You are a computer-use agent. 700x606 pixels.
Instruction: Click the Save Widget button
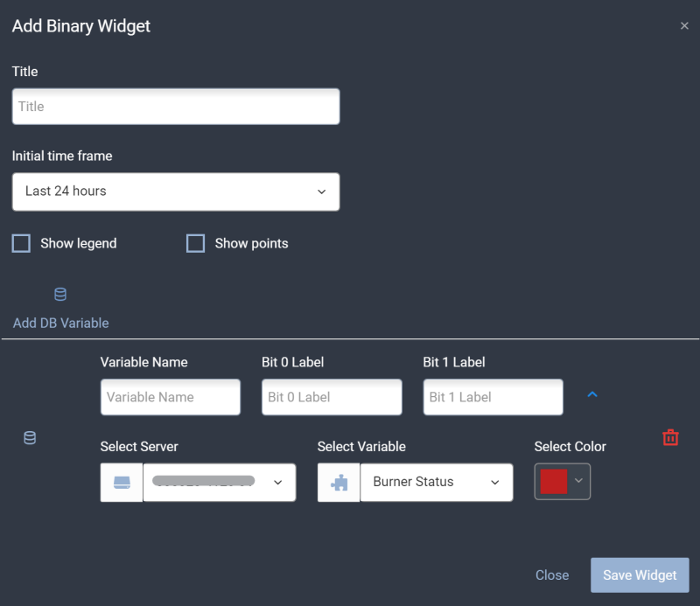pyautogui.click(x=640, y=575)
